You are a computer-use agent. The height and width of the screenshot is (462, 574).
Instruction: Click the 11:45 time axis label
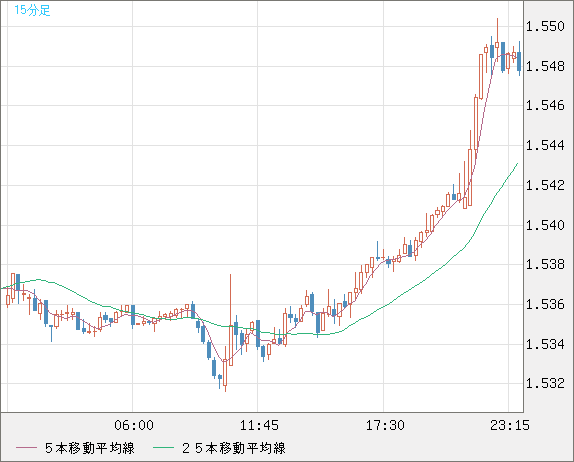click(259, 425)
